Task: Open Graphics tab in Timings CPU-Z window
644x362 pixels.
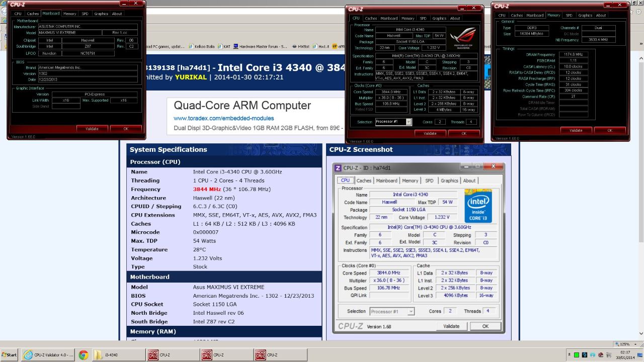Action: pos(585,16)
